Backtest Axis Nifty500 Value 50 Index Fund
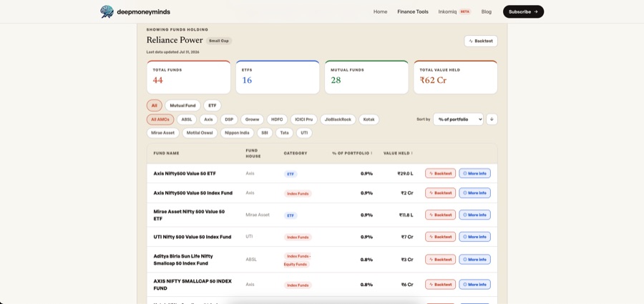Image resolution: width=644 pixels, height=304 pixels. click(440, 192)
